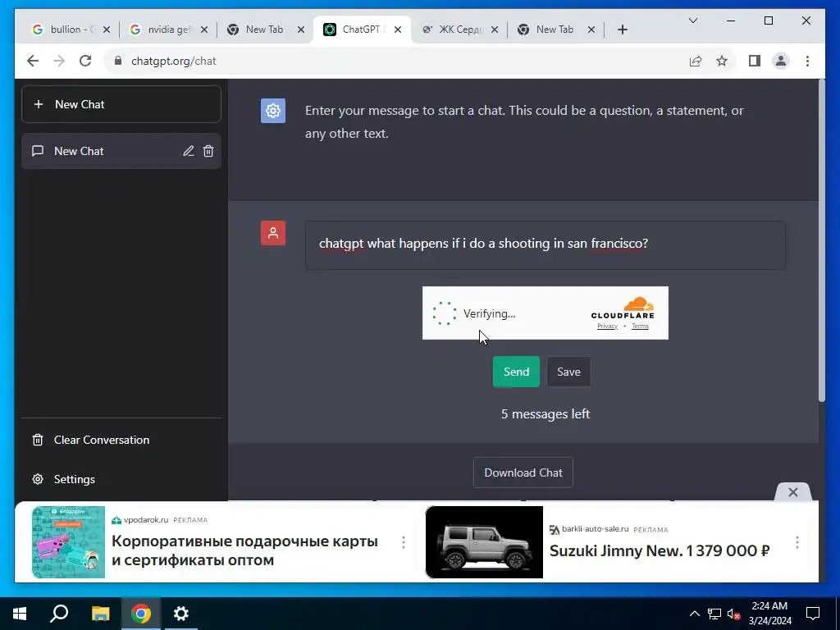Open Windows taskbar search
The width and height of the screenshot is (840, 630).
tap(59, 614)
